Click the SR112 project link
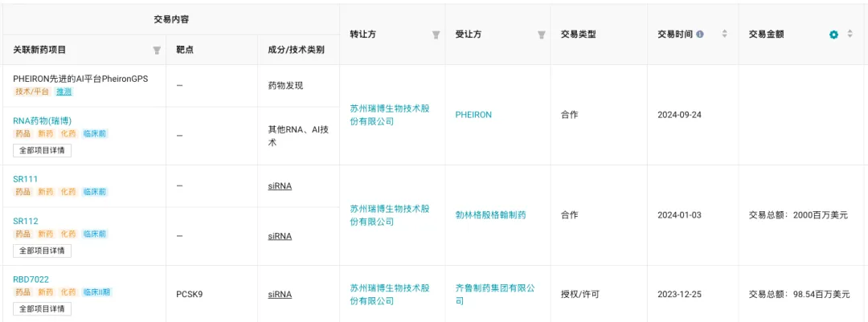Viewport: 868px width, 322px height. 25,221
